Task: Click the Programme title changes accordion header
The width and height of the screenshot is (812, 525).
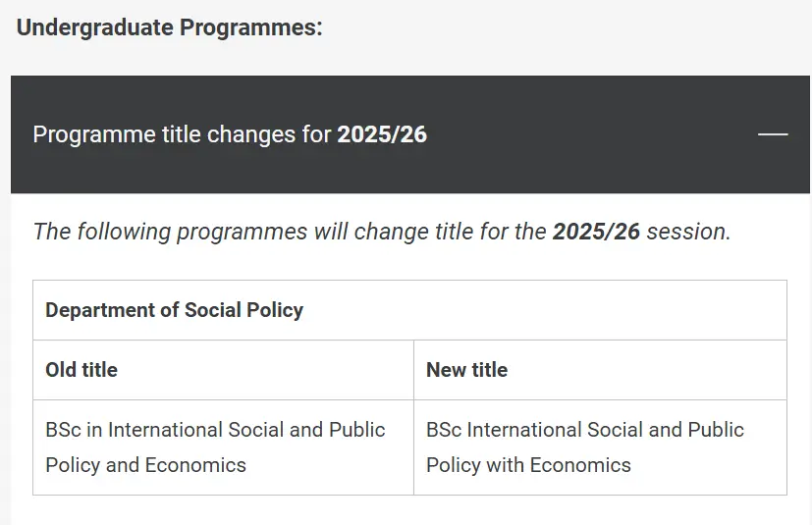Action: 410,134
